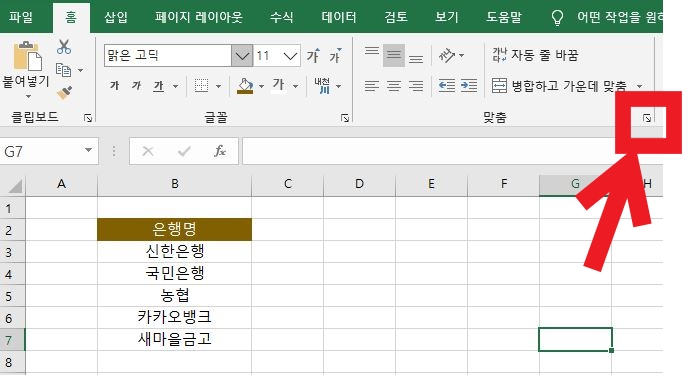Click the phonetic guide 내천 icon
Screen dimensions: 683x375
pos(322,85)
